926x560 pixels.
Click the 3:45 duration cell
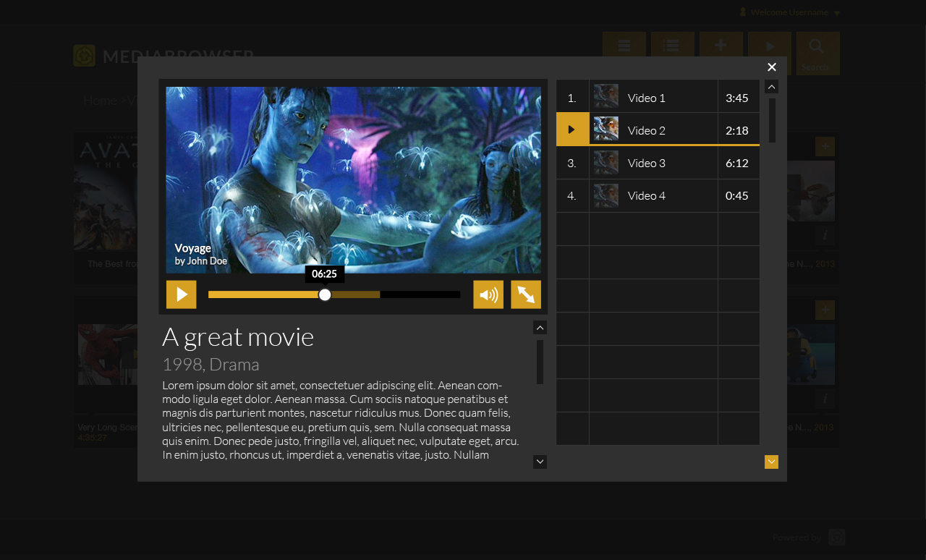coord(738,96)
